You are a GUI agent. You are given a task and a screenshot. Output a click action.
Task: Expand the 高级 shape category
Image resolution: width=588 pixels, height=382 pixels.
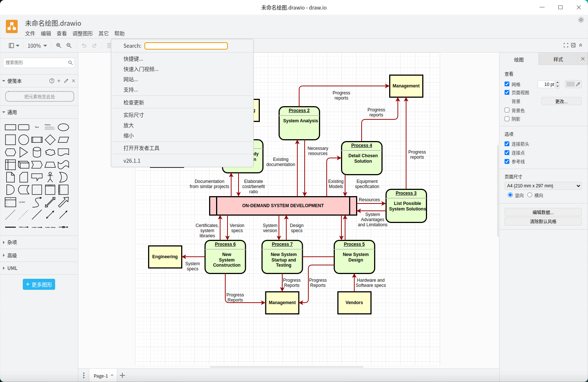coord(39,255)
